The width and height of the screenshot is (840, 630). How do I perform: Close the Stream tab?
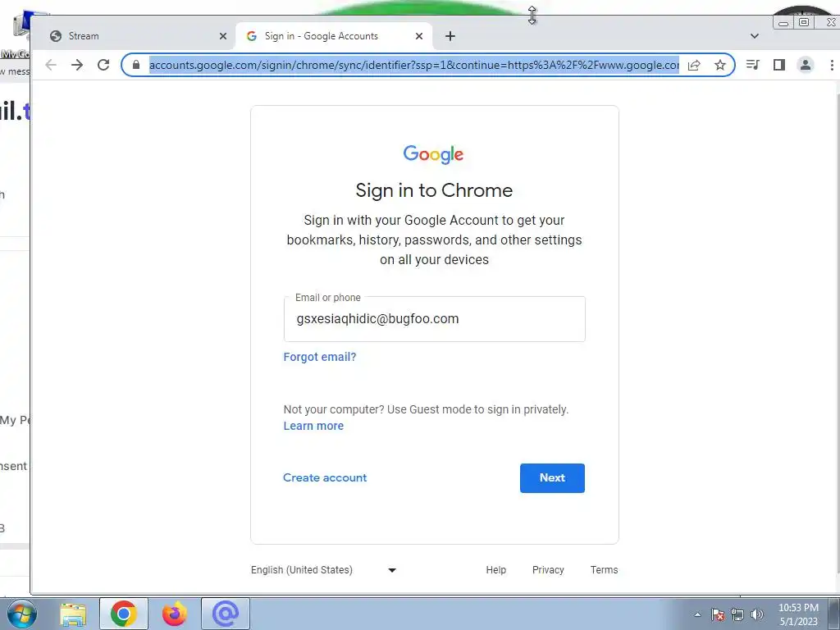[x=223, y=36]
